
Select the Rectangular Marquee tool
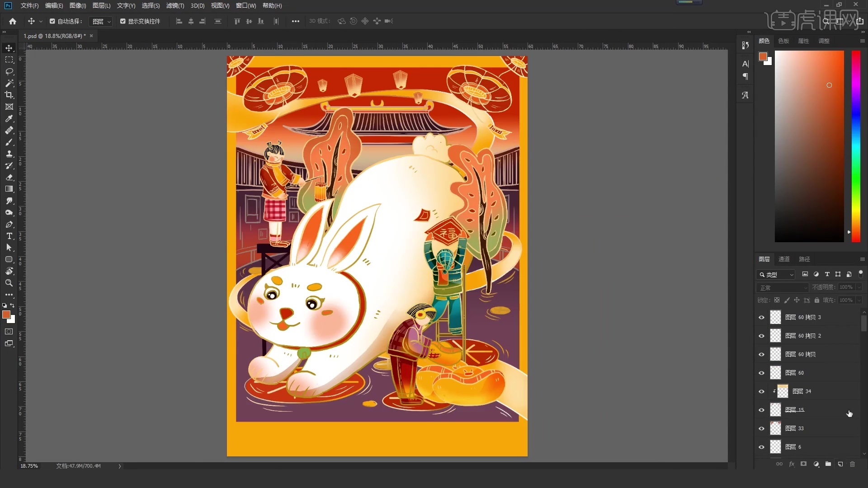9,60
